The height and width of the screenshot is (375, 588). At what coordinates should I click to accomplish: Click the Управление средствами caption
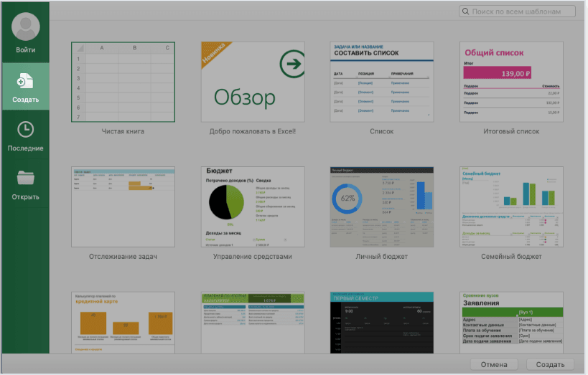coord(253,257)
